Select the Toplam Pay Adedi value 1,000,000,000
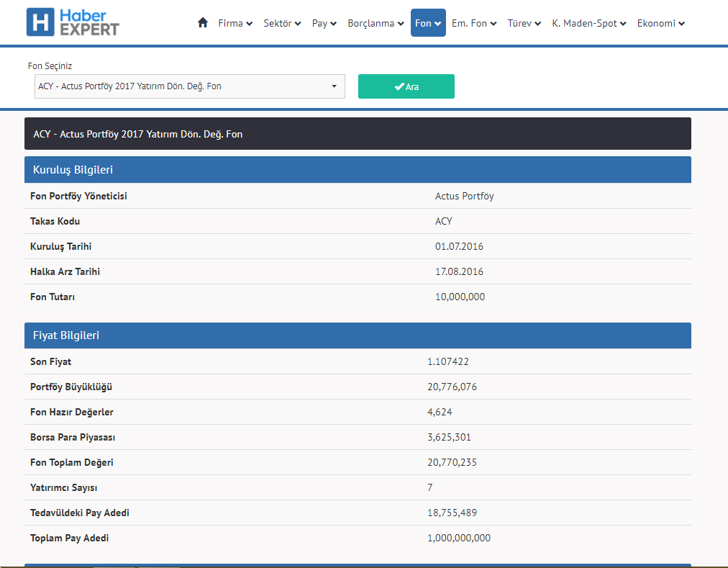The image size is (728, 568). tap(459, 538)
